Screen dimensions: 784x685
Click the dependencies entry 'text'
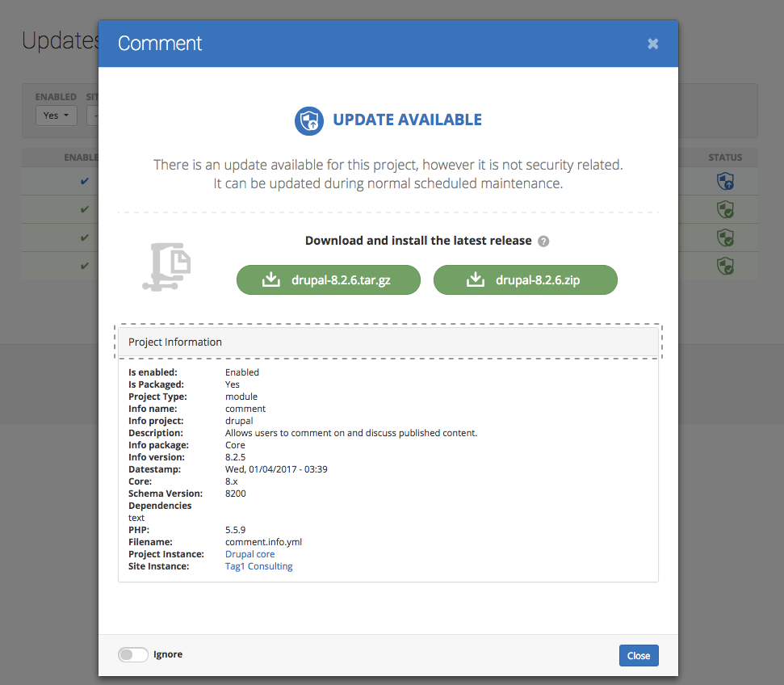[136, 518]
